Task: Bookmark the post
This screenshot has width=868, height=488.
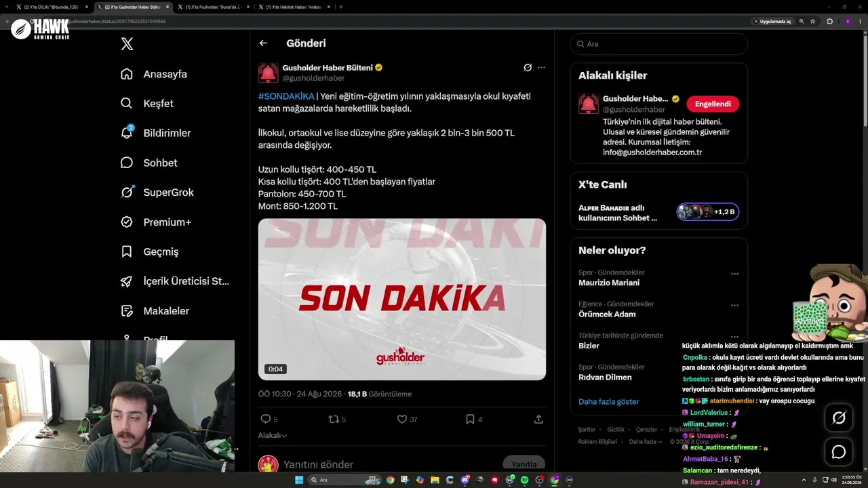Action: pyautogui.click(x=470, y=420)
